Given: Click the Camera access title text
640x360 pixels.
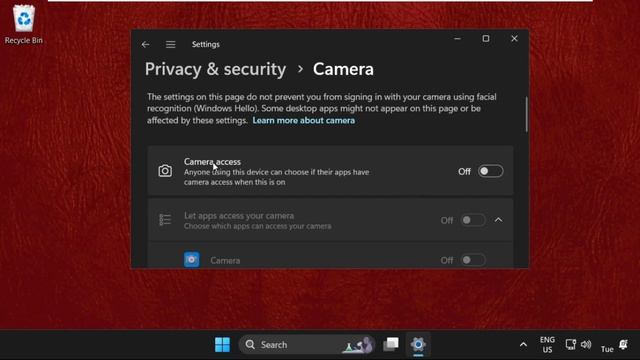Looking at the screenshot, I should coord(212,162).
